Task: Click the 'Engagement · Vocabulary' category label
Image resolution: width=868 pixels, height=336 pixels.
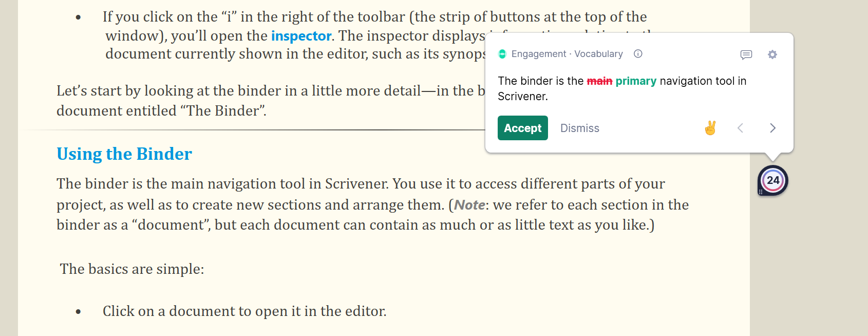Action: tap(567, 54)
